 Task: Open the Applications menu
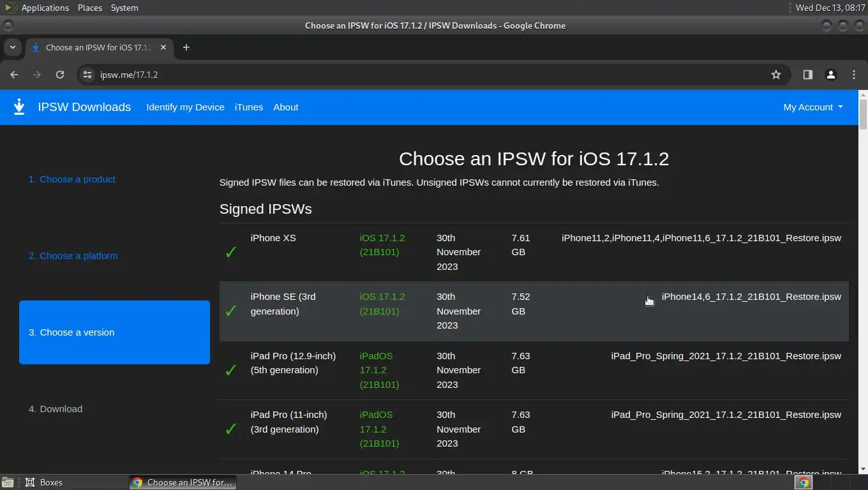click(45, 8)
